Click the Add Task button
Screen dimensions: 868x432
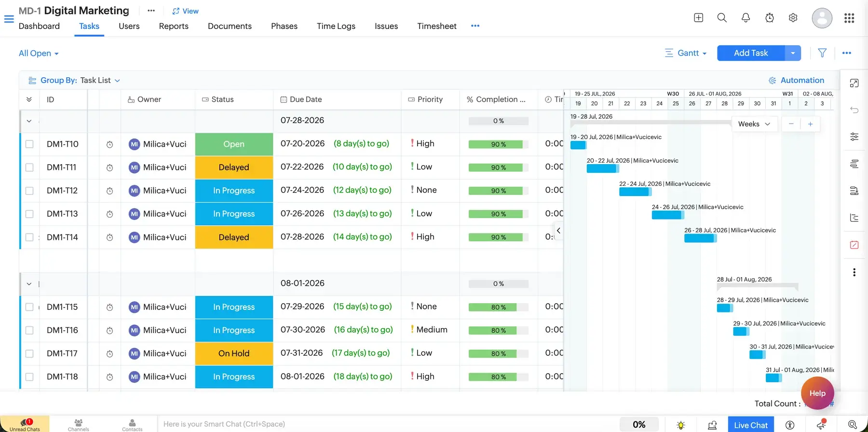[x=751, y=53]
